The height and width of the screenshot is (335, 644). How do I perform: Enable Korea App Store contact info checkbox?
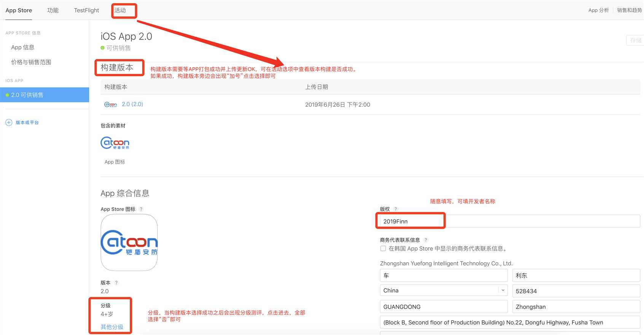coord(383,248)
